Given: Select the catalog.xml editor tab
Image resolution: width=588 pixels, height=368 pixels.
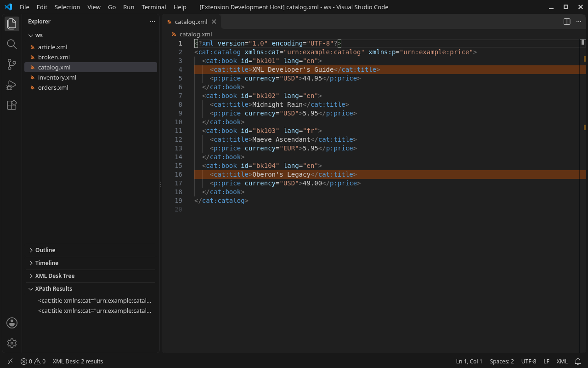Looking at the screenshot, I should coord(192,22).
